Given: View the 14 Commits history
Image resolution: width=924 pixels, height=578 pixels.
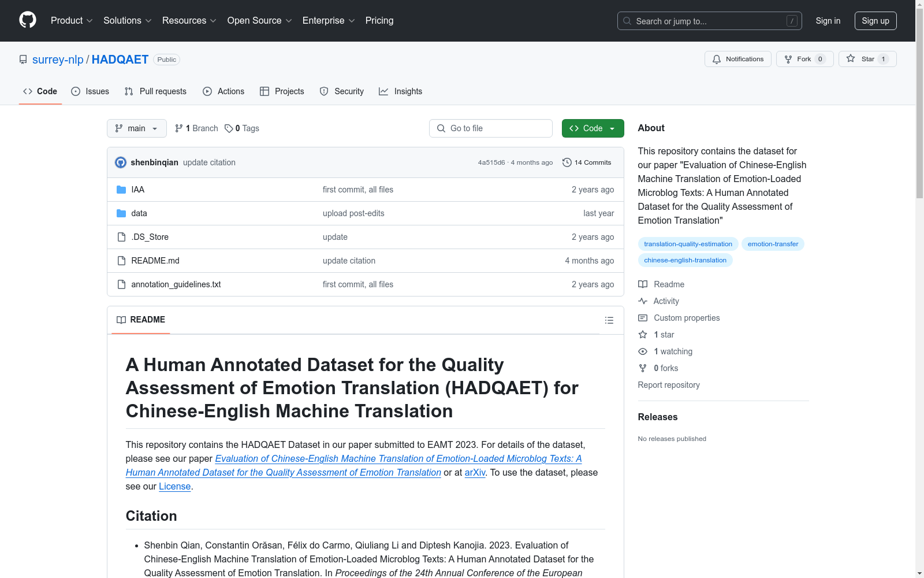Looking at the screenshot, I should (587, 162).
